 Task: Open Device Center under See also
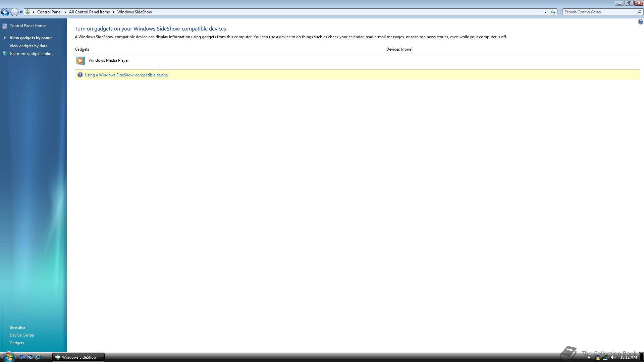coord(22,335)
